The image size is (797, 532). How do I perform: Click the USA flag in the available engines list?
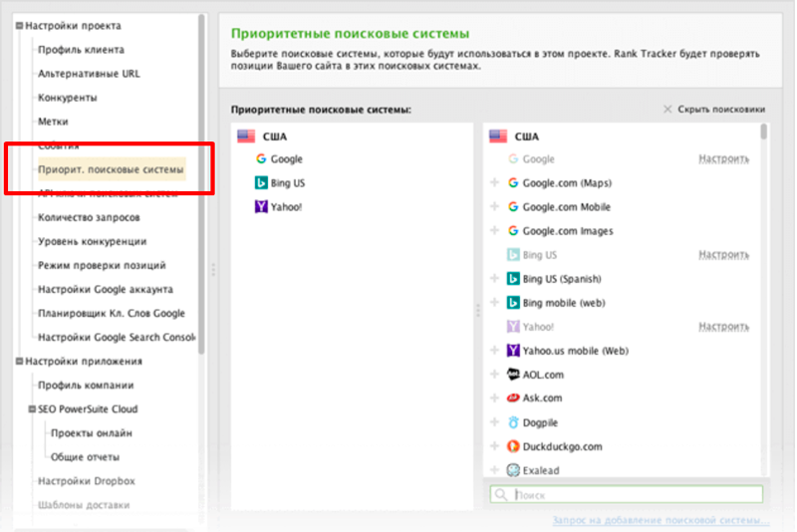498,136
